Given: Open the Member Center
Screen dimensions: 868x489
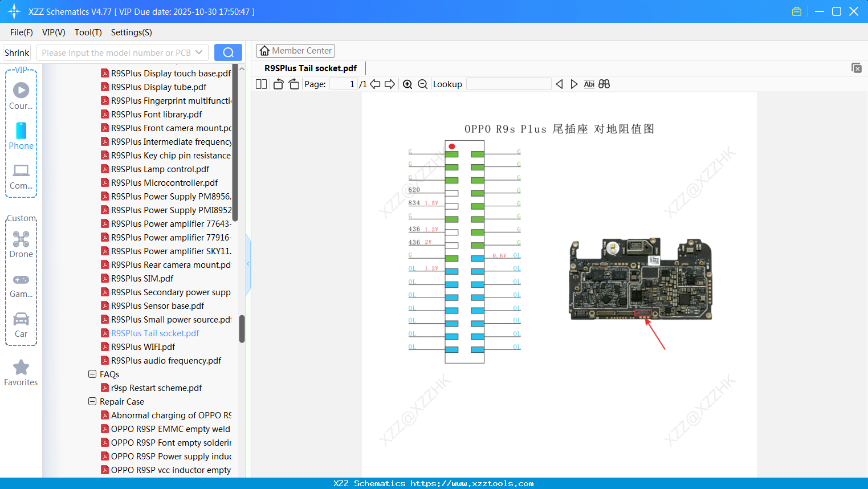Looking at the screenshot, I should pos(295,51).
